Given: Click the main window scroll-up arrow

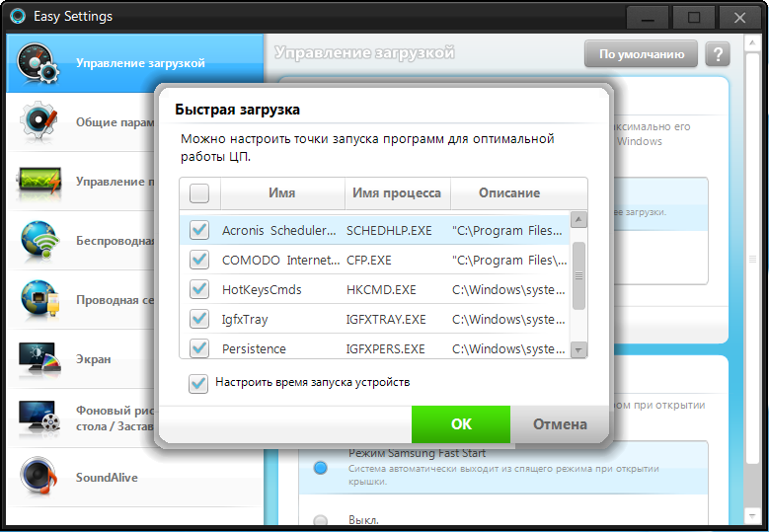Looking at the screenshot, I should (x=752, y=43).
